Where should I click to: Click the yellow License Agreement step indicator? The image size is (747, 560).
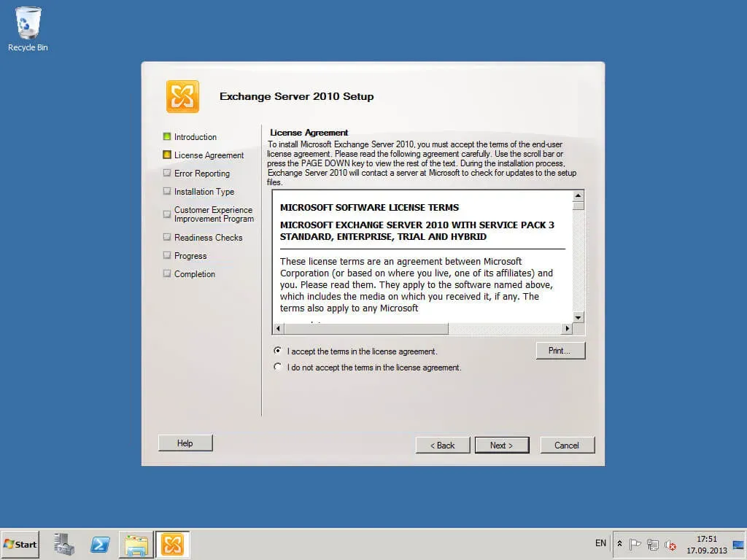coord(167,155)
